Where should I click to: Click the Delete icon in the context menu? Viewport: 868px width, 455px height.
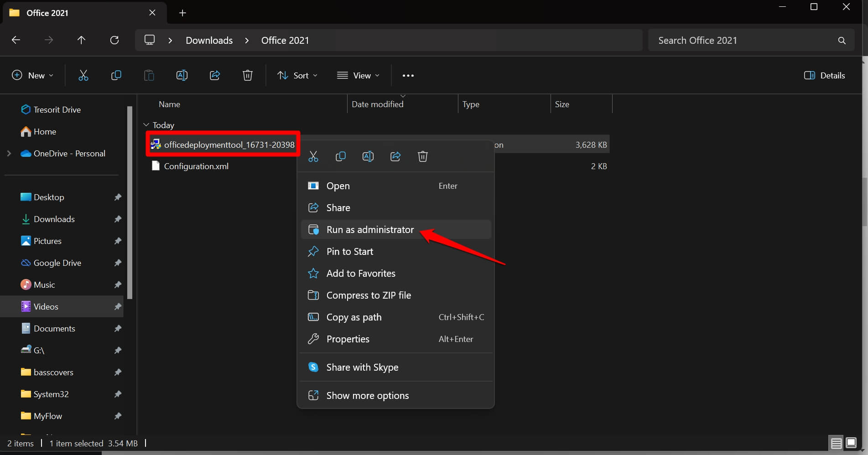click(423, 156)
